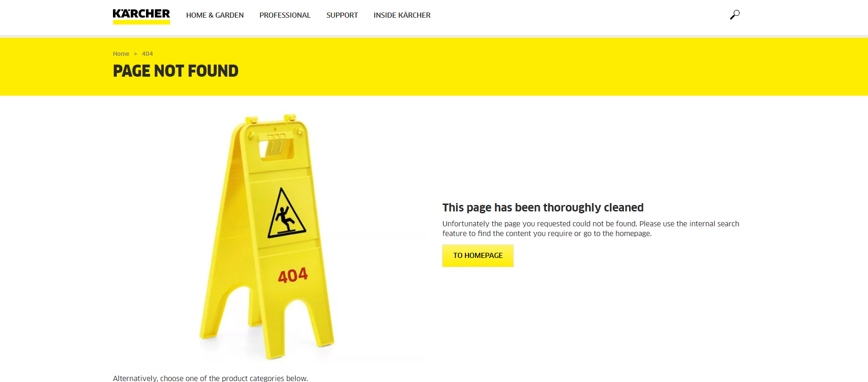Click the Page Not Found heading

click(176, 71)
